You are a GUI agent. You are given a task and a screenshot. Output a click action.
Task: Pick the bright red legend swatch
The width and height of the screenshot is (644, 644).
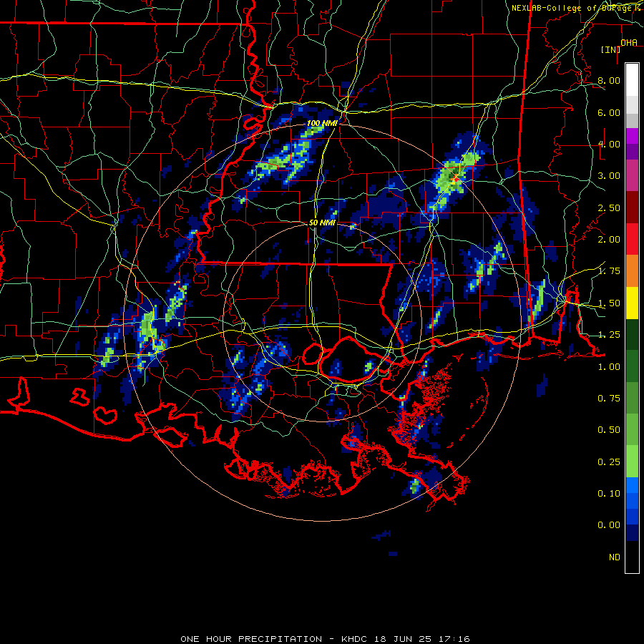(x=632, y=240)
